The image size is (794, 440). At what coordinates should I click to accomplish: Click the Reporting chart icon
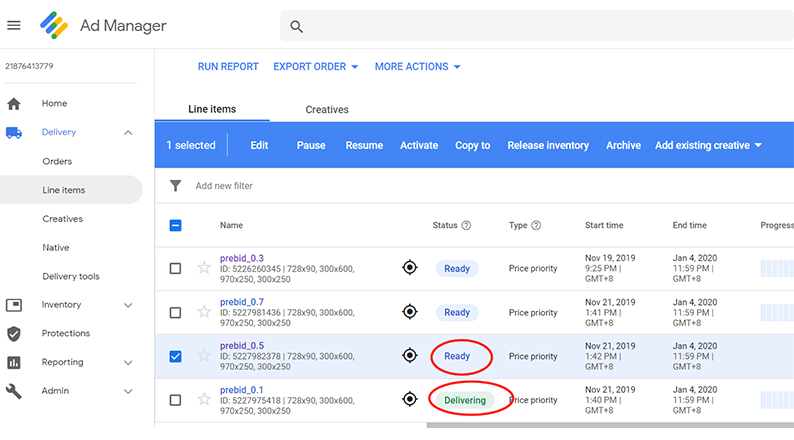[x=14, y=363]
